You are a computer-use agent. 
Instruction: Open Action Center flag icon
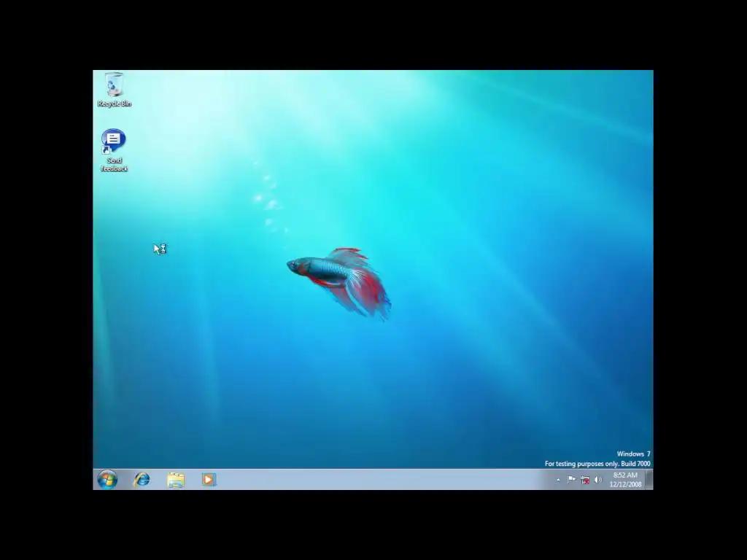pos(571,480)
